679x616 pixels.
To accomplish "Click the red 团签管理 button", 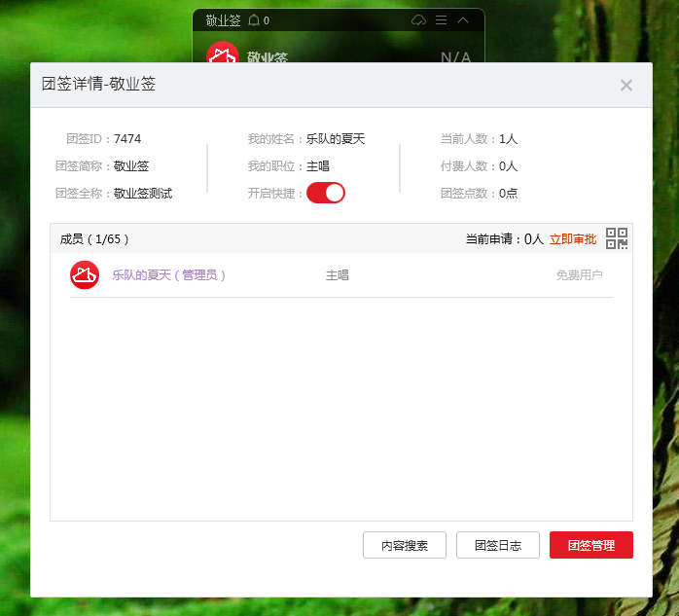I will click(591, 545).
